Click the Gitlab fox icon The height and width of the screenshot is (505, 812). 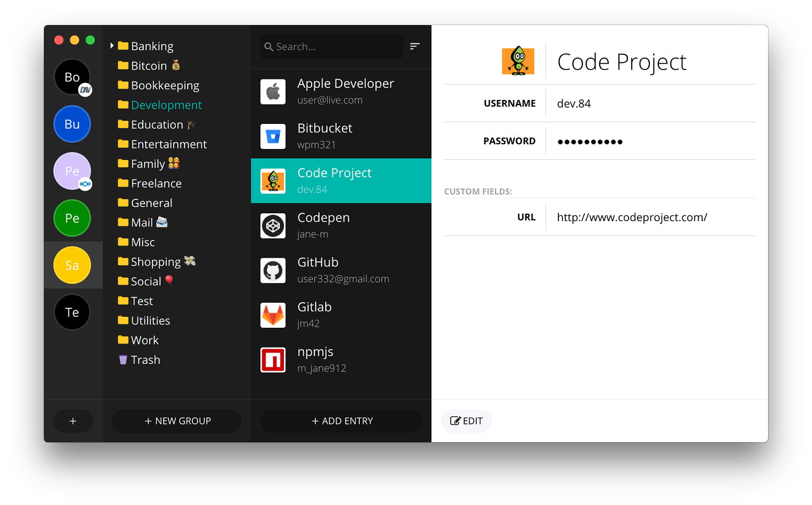[273, 315]
